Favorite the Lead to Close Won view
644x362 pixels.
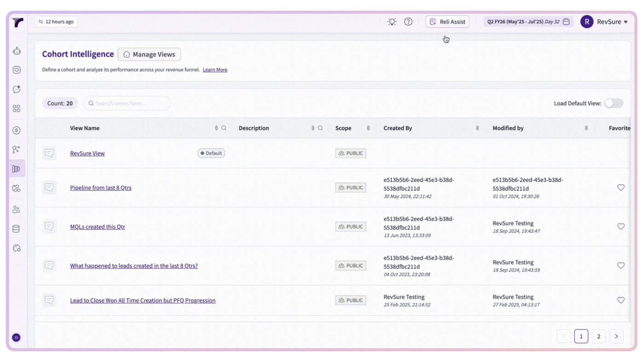tap(621, 300)
